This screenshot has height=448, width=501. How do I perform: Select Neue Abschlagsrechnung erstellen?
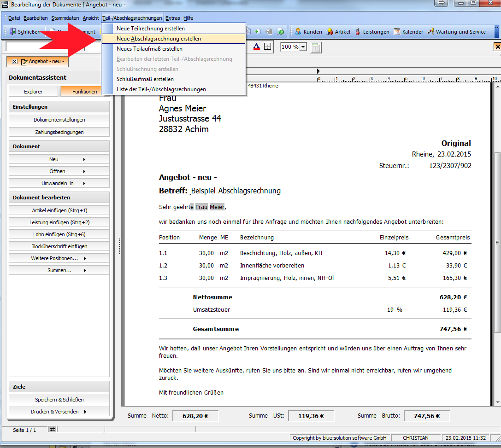click(x=159, y=39)
